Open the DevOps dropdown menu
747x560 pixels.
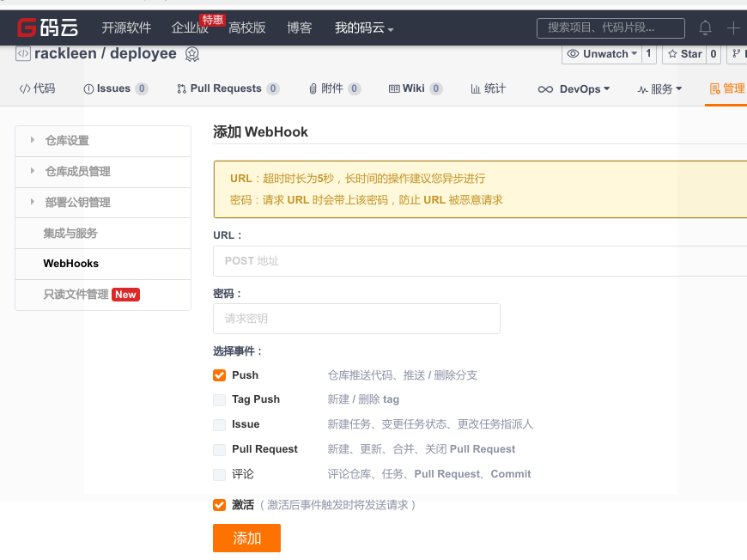[x=574, y=89]
